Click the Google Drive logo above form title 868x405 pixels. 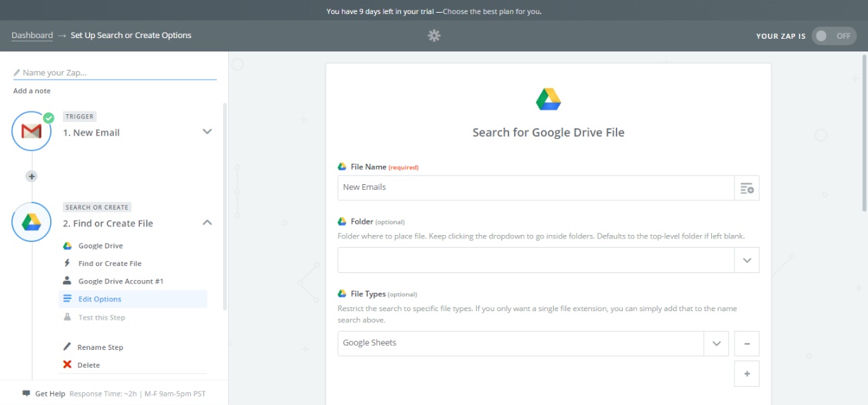coord(548,99)
